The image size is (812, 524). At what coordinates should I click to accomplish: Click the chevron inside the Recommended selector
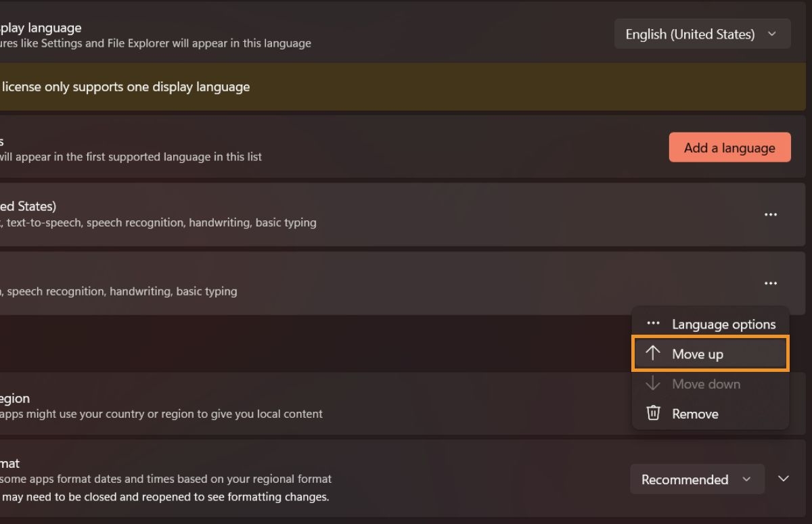pyautogui.click(x=747, y=479)
